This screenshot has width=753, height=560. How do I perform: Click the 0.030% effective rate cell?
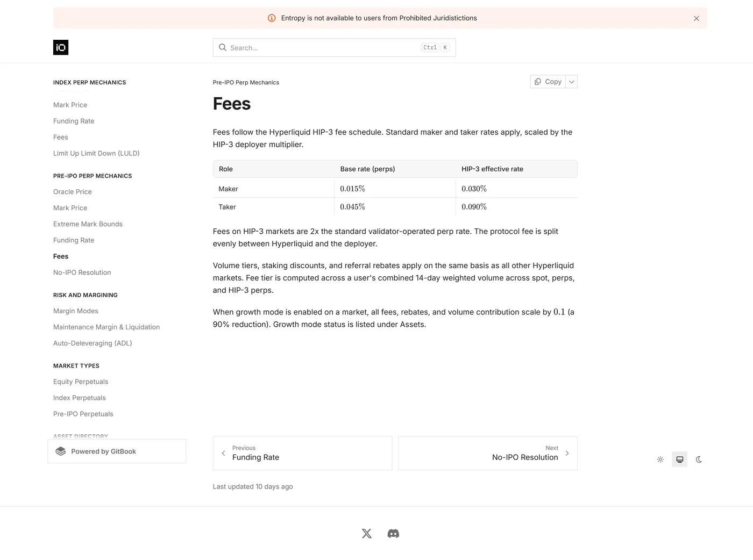click(x=516, y=189)
